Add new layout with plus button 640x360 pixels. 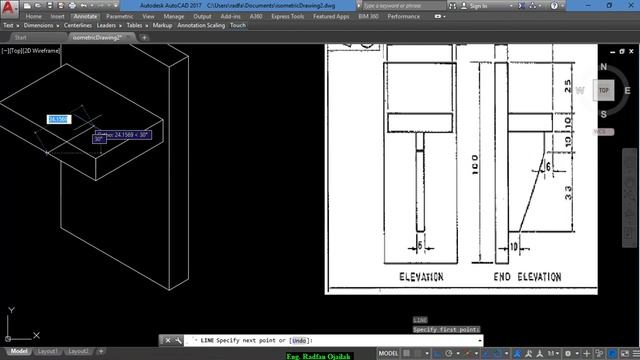(x=101, y=351)
